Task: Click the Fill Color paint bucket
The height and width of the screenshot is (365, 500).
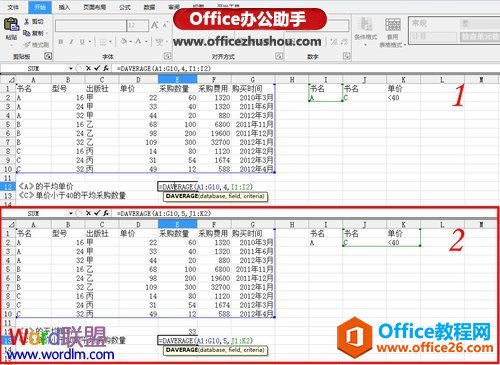Action: click(124, 41)
